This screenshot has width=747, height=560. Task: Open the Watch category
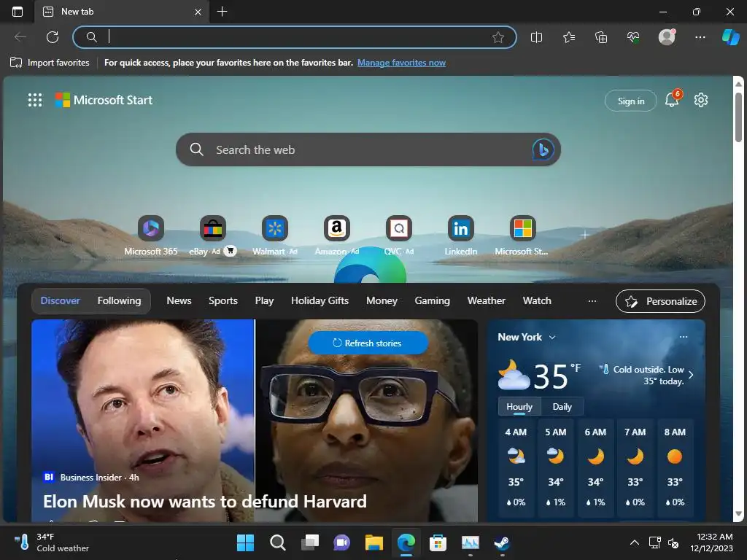click(537, 300)
